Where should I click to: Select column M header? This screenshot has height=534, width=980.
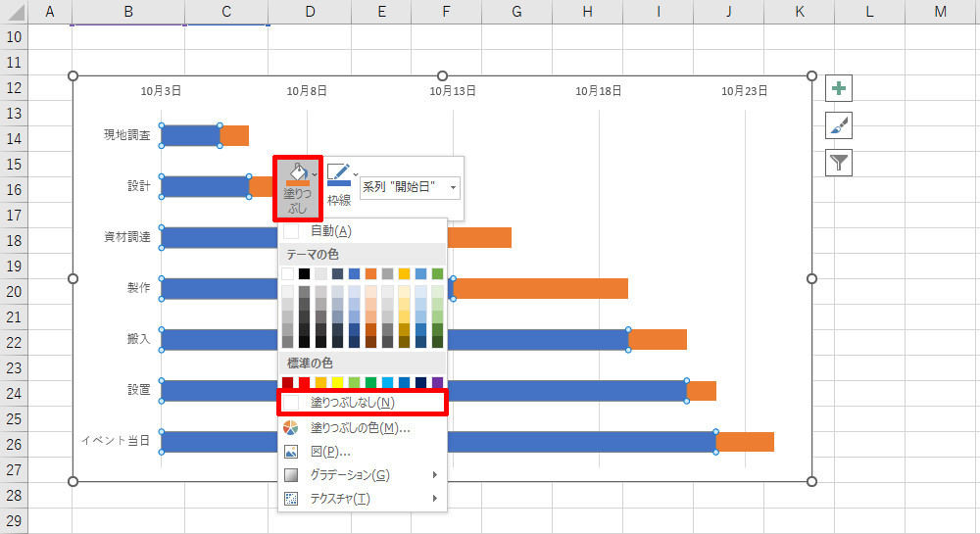[x=941, y=12]
